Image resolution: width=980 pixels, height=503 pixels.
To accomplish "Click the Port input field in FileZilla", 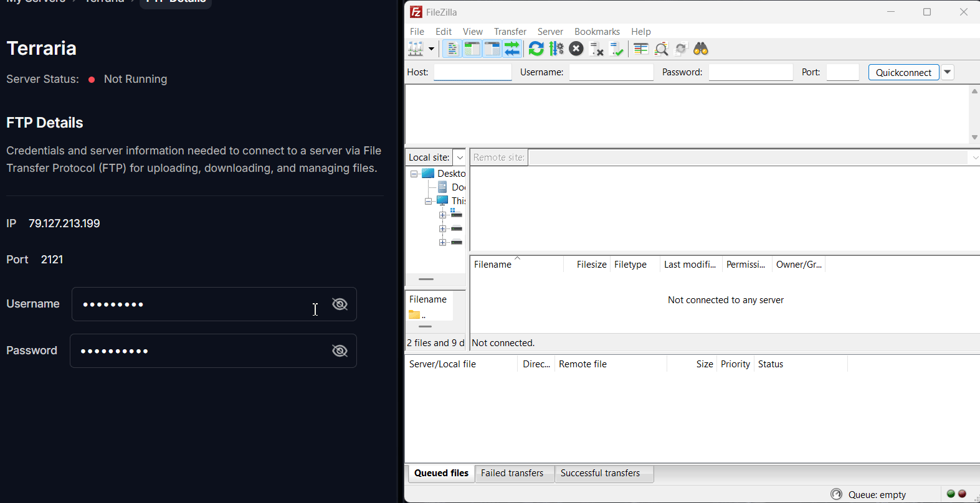I will click(842, 72).
